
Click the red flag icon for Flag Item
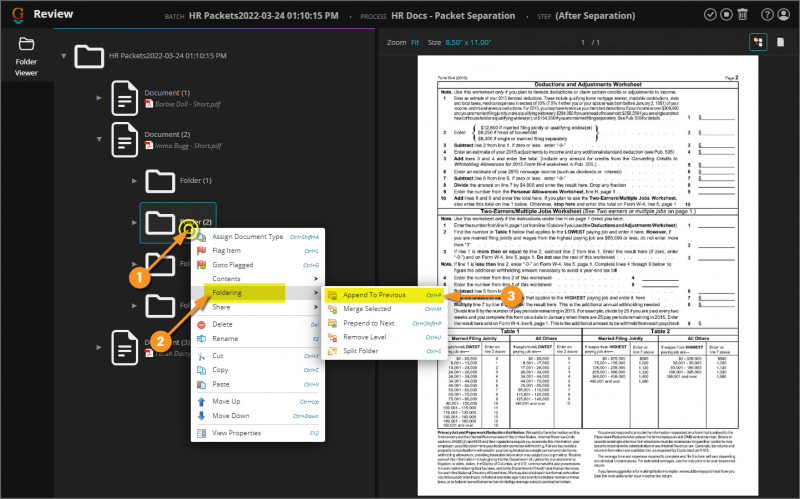pyautogui.click(x=202, y=251)
